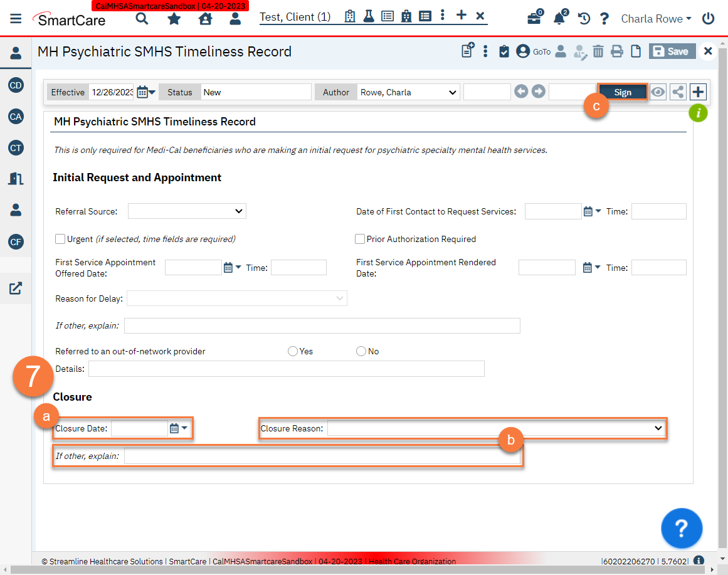The width and height of the screenshot is (728, 575).
Task: Open the activity history clock icon
Action: pos(583,19)
